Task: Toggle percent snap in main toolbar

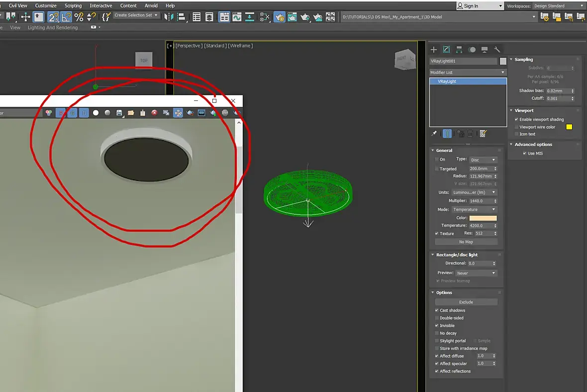Action: click(79, 17)
